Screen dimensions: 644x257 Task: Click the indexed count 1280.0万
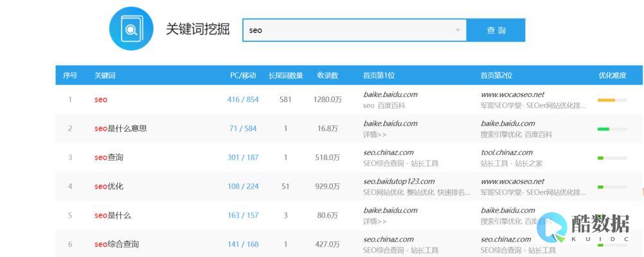(x=327, y=100)
